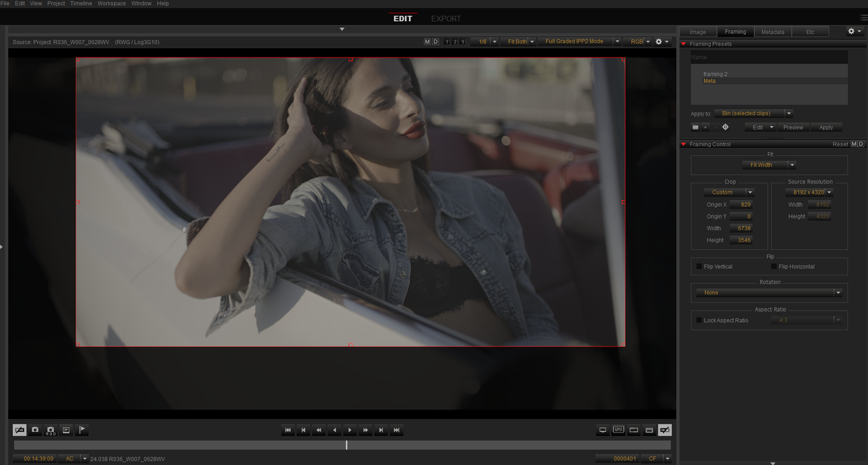Switch to the Metadata tab
Screen dimensions: 868x465
[x=772, y=32]
